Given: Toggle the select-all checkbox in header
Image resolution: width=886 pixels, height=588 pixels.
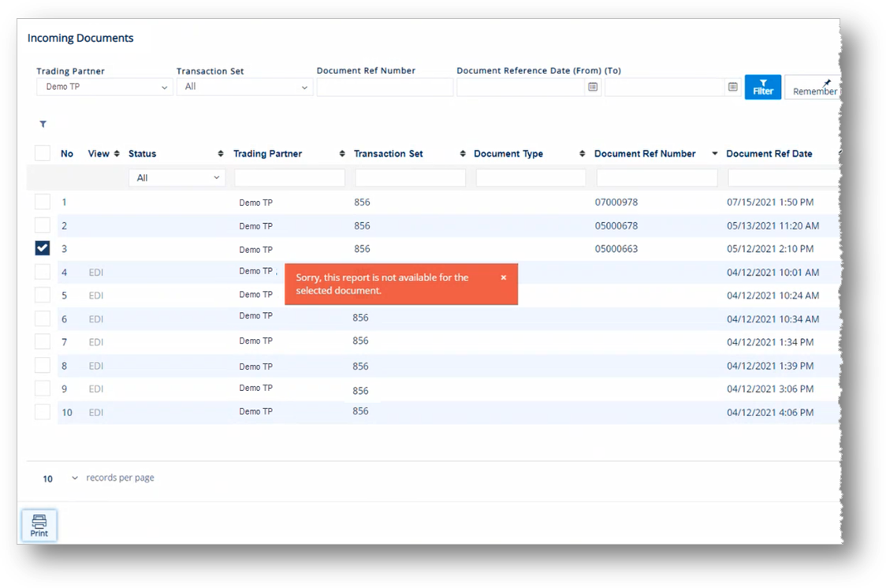Looking at the screenshot, I should 43,153.
